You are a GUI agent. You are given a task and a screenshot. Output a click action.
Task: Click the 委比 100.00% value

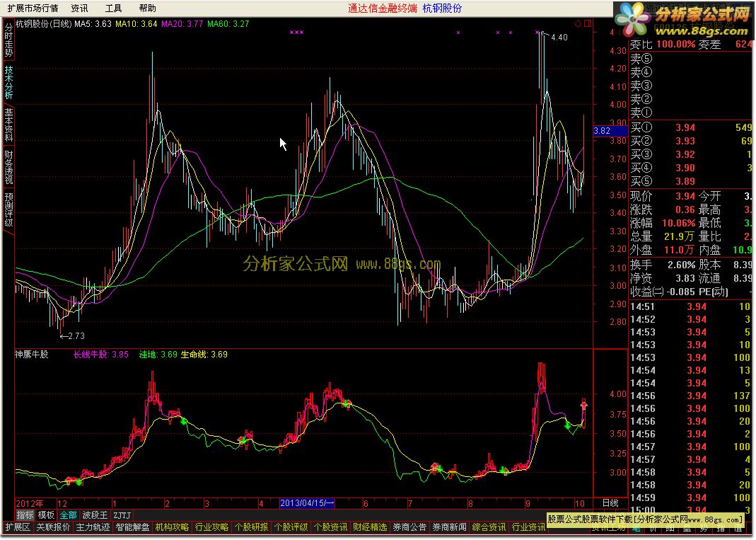click(x=676, y=45)
